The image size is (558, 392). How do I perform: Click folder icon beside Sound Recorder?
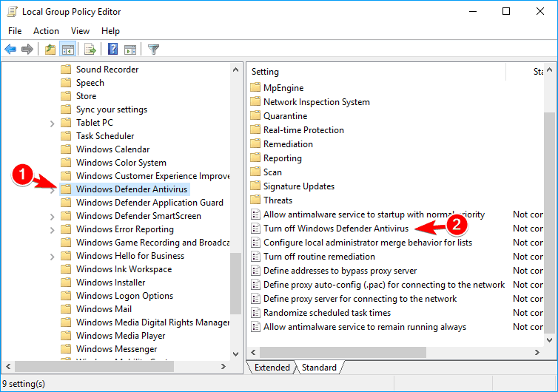click(66, 69)
